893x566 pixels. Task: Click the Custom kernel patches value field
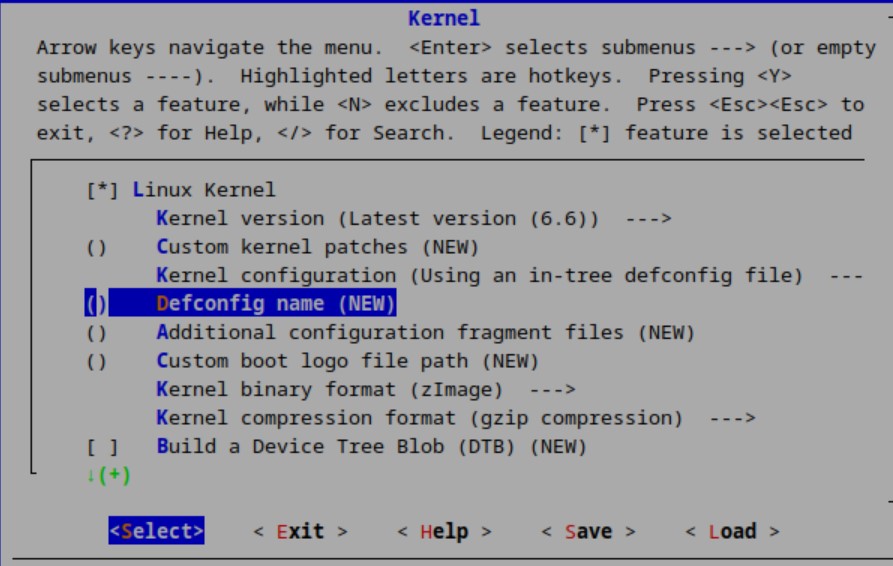click(96, 247)
